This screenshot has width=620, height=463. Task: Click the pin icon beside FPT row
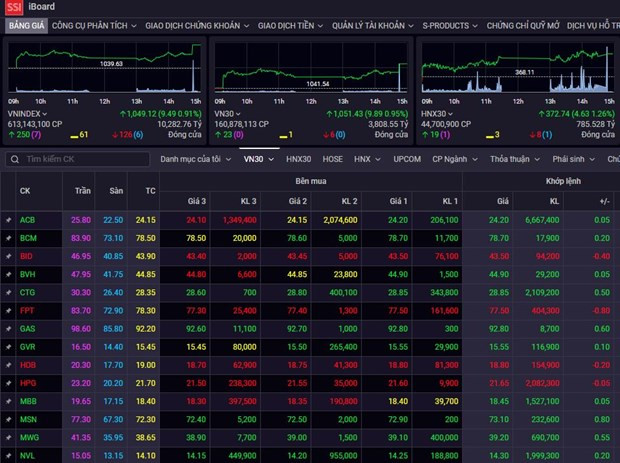coord(9,311)
